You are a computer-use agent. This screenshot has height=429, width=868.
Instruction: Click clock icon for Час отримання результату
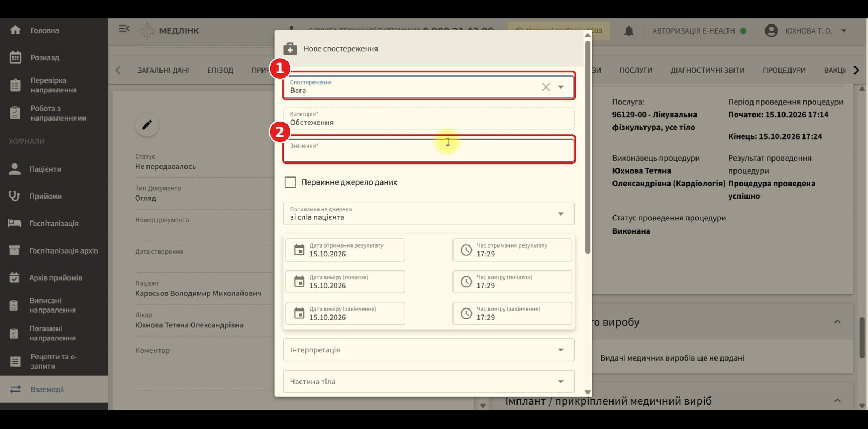(466, 250)
